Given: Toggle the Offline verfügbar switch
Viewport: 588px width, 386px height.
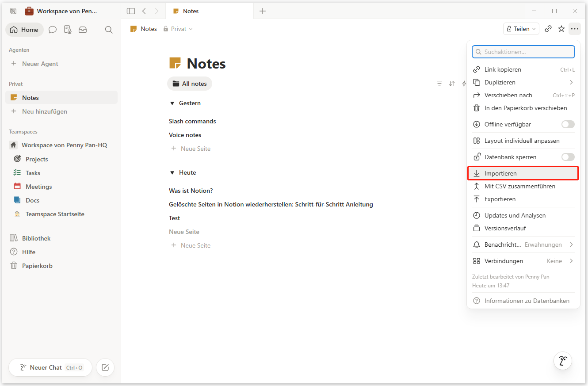Looking at the screenshot, I should tap(568, 124).
